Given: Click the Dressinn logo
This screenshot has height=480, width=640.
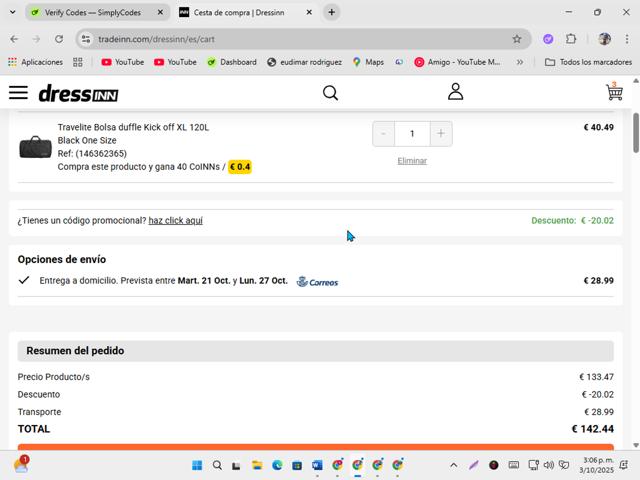Looking at the screenshot, I should 78,93.
